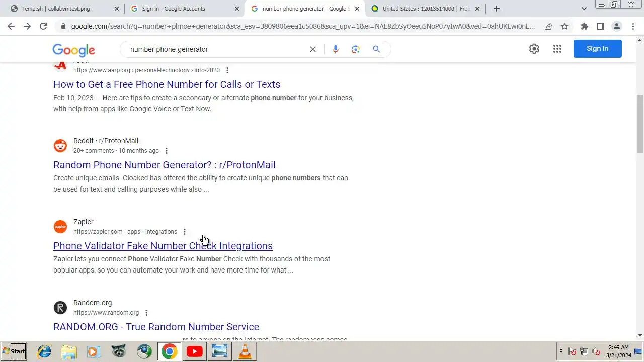Open a new browser tab

[497, 9]
